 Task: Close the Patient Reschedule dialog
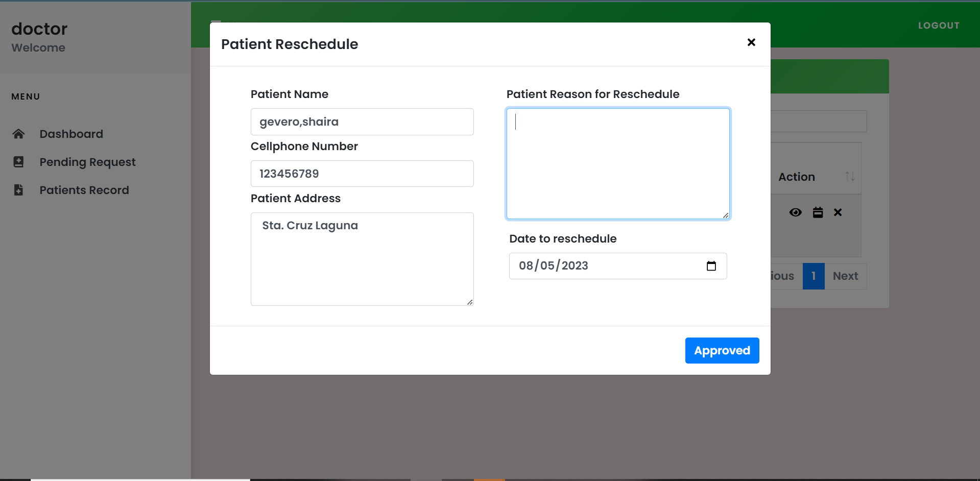coord(751,42)
